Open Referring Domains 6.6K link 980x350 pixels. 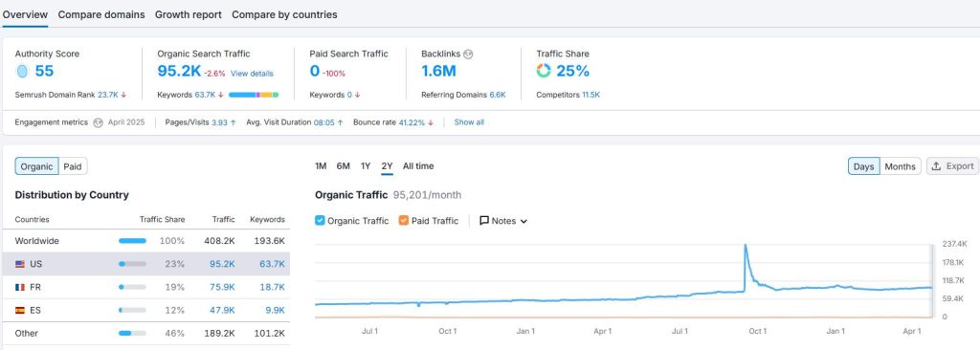click(498, 95)
